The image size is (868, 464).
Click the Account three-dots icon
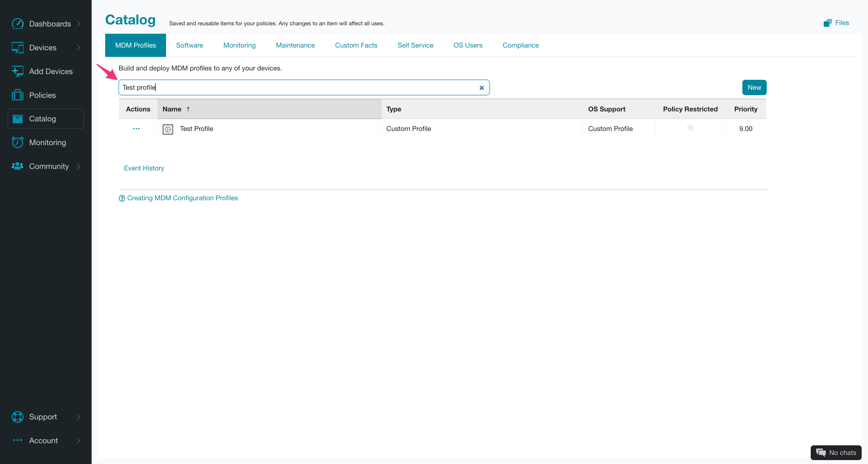tap(17, 440)
